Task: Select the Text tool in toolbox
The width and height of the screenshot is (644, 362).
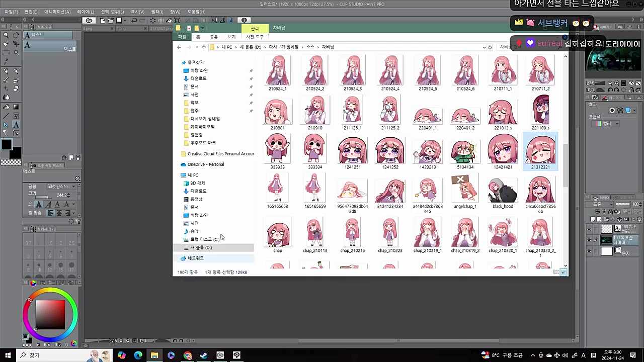Action: (16, 125)
